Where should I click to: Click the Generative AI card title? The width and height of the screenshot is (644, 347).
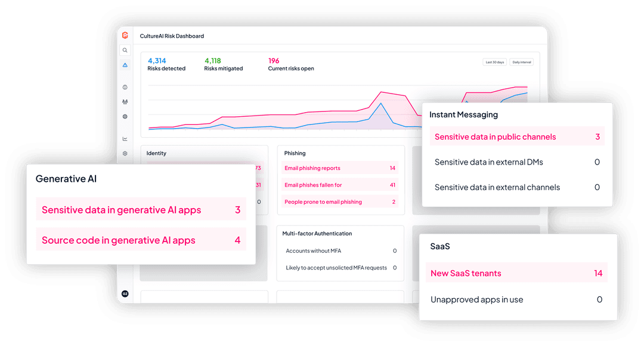pos(66,179)
